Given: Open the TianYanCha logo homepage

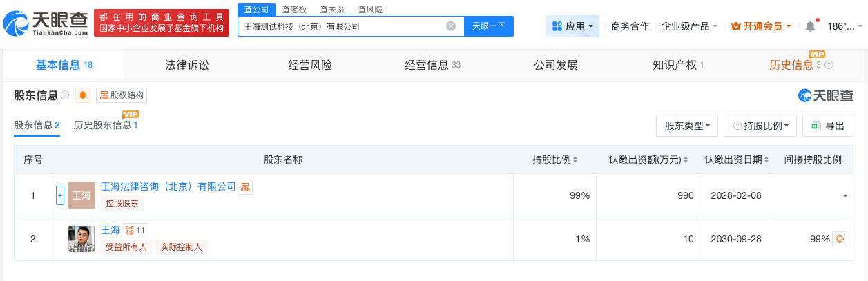Looking at the screenshot, I should point(46,22).
